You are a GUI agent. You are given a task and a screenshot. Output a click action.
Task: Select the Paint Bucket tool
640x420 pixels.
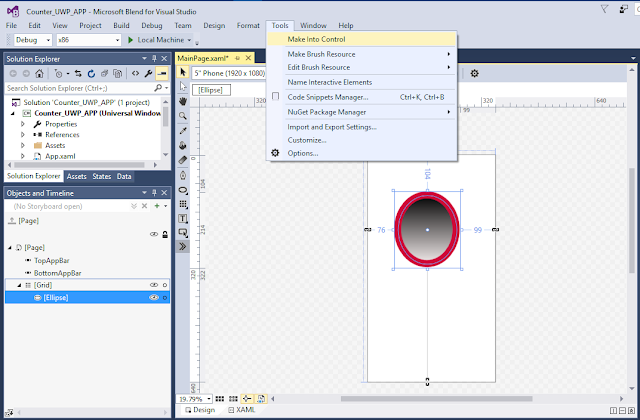[x=183, y=145]
